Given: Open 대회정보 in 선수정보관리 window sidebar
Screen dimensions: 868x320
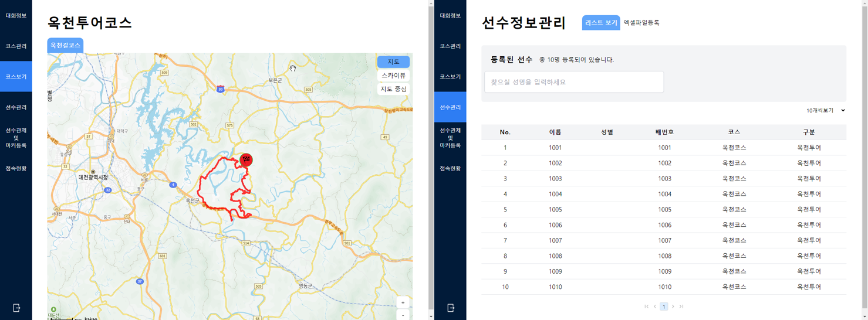Looking at the screenshot, I should pos(450,15).
